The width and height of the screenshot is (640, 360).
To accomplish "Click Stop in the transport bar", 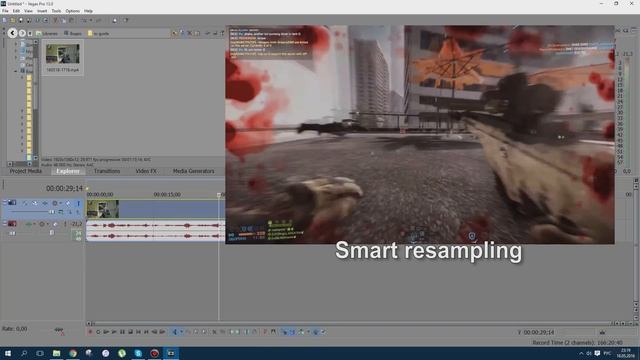I will tap(130, 332).
